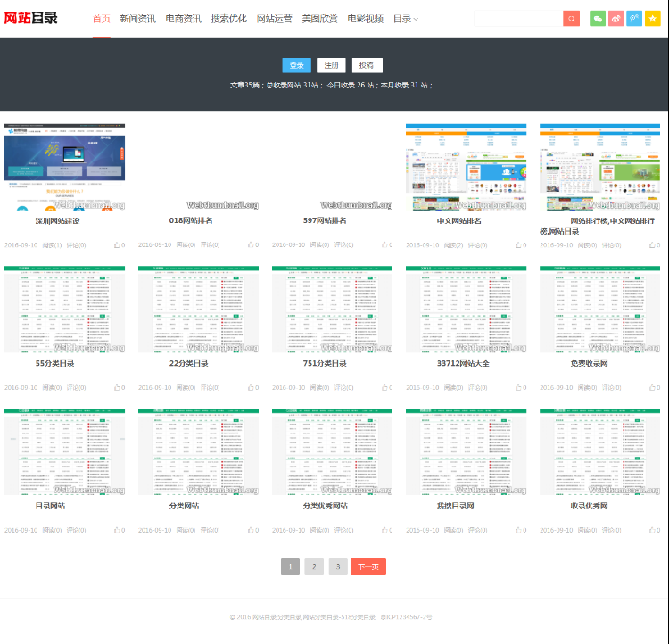Open 网站排行榜,中文网站排行榜,网站目录 title link
Viewport: 669px width, 644px height.
coord(598,227)
